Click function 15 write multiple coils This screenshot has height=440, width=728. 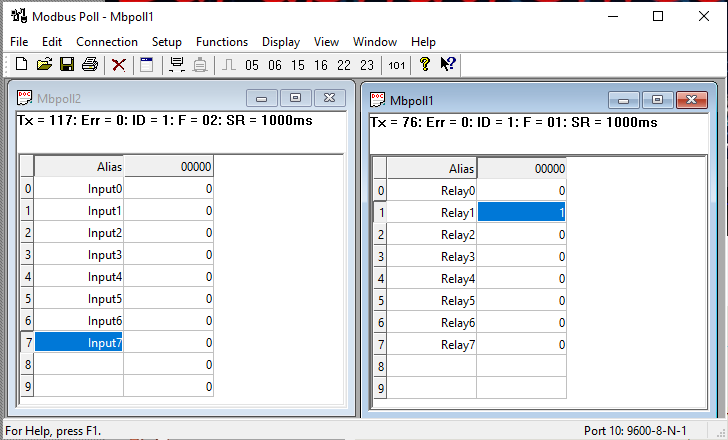coord(298,65)
